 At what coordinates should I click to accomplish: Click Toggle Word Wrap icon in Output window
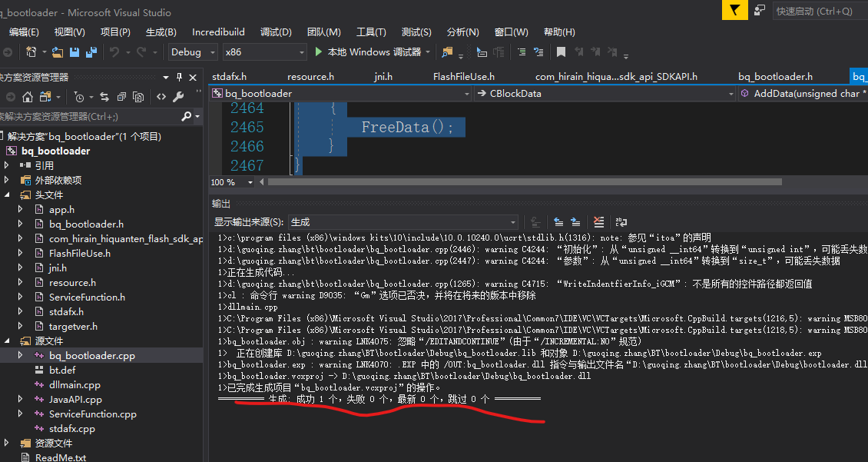pos(621,222)
